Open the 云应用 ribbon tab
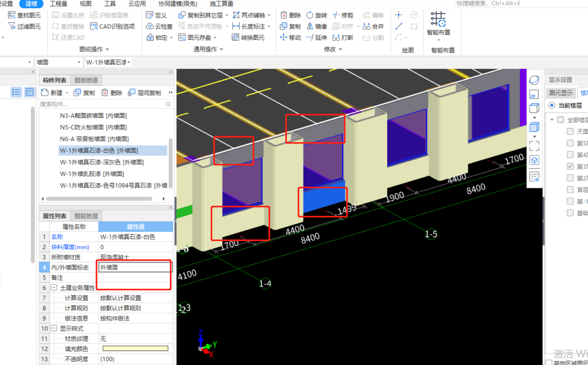Viewport: 588px width, 365px height. point(137,4)
